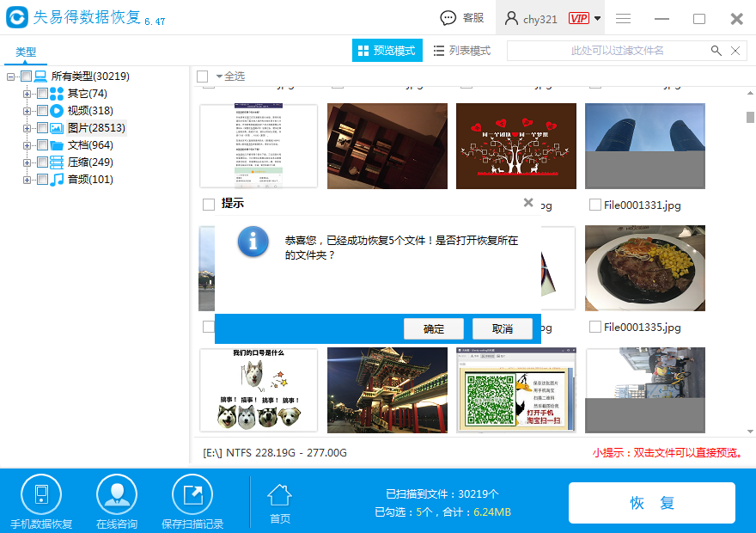Click the 在线咨询 consultant icon
This screenshot has width=756, height=533.
117,494
